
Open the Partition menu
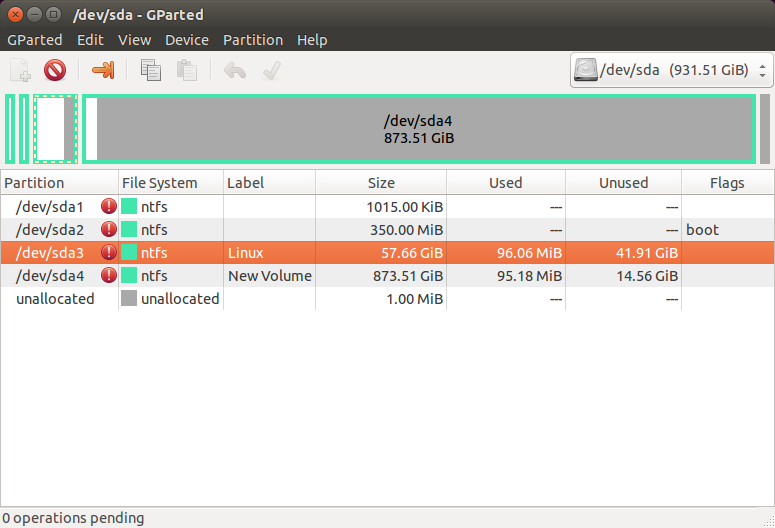point(253,40)
